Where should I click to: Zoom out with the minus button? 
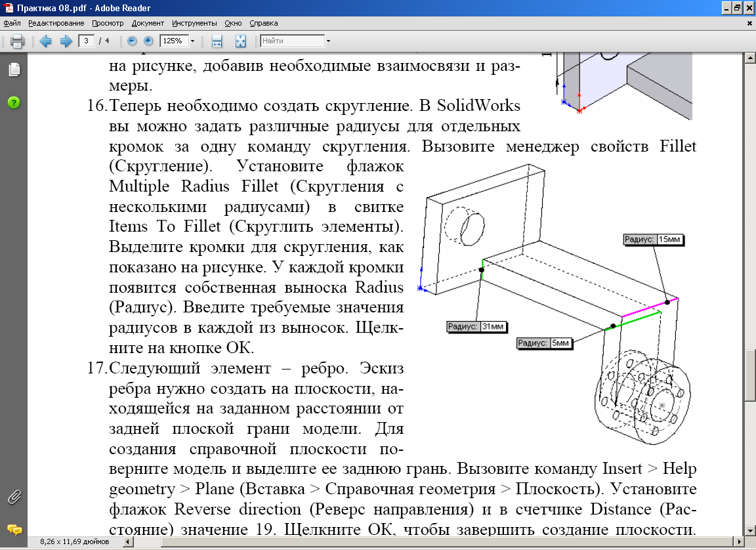click(133, 41)
